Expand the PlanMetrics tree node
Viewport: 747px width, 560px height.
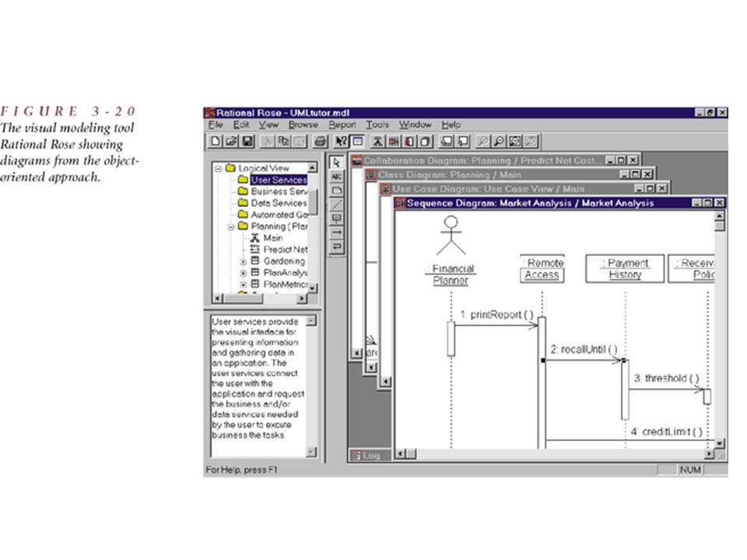click(243, 285)
